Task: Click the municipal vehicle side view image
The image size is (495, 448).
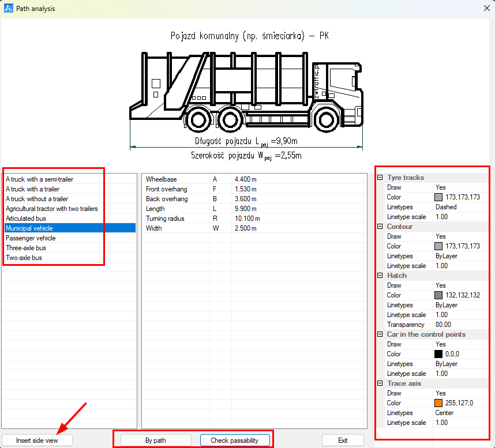Action: pyautogui.click(x=246, y=92)
